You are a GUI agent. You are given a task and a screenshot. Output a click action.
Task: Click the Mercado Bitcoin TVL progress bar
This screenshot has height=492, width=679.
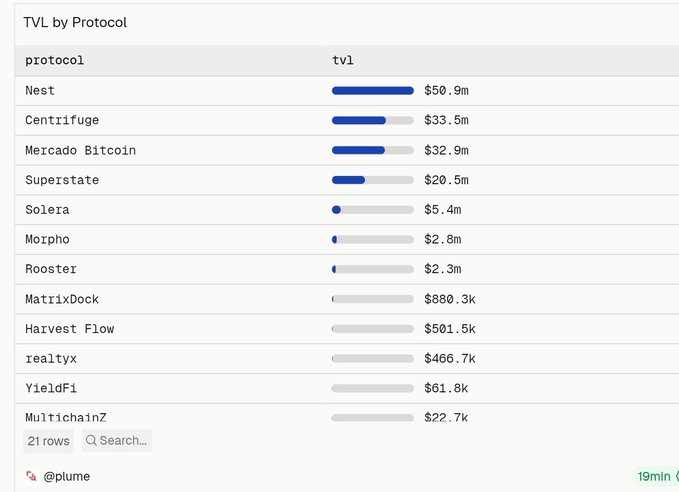[x=372, y=150]
